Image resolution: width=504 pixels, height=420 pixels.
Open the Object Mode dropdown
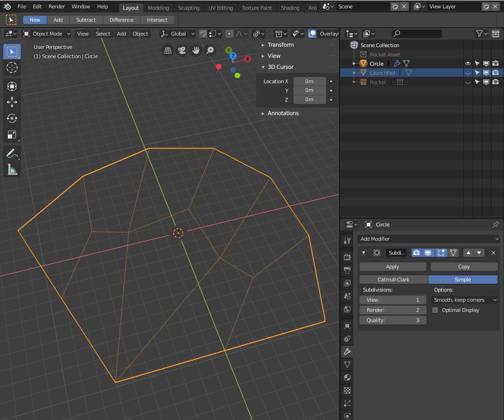coord(47,34)
